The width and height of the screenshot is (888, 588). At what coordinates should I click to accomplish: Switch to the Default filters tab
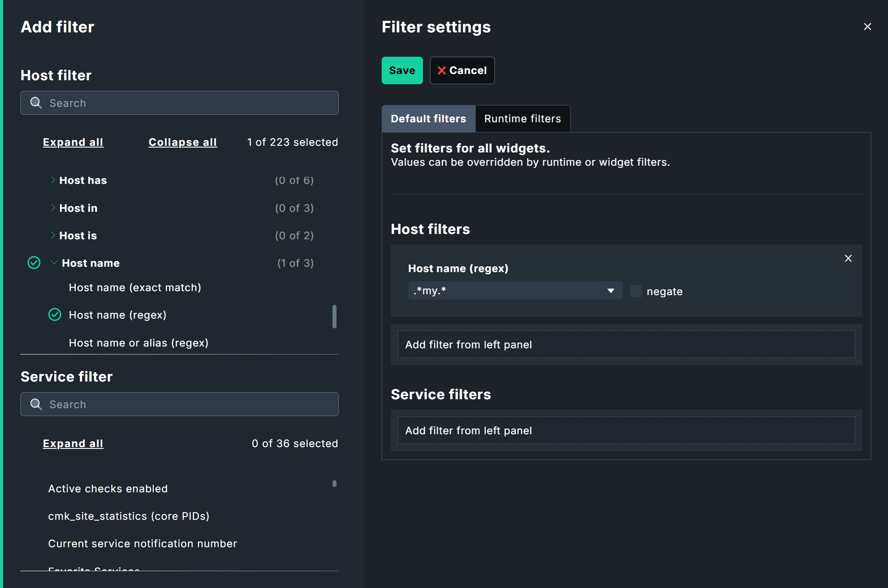point(428,118)
